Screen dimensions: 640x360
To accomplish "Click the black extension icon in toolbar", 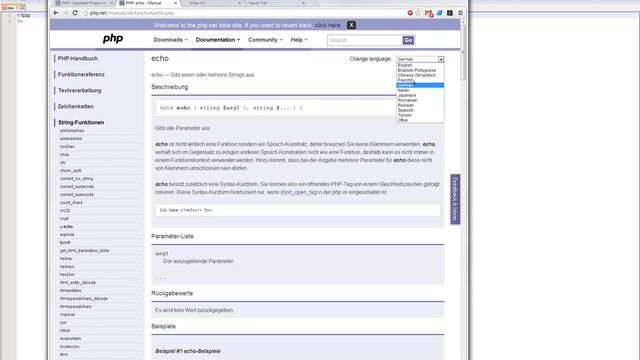I will click(450, 13).
